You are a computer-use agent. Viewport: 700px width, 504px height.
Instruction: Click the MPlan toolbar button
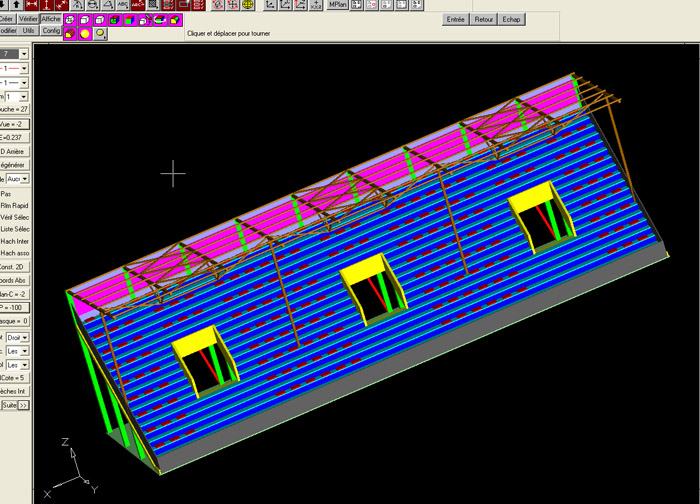click(339, 5)
